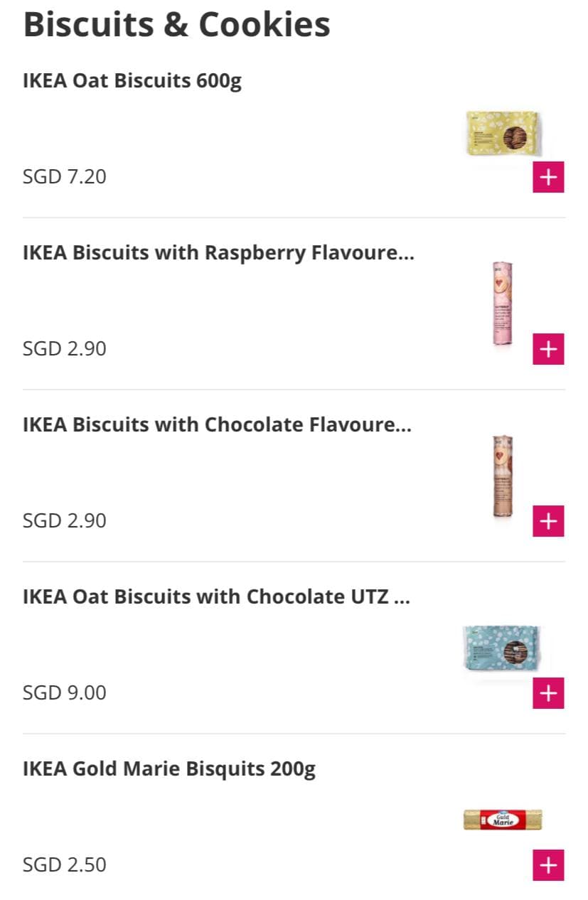Screen dimensions: 588x900
Task: Add Raspberry Flavoured Biscuits via plus button
Action: [548, 349]
